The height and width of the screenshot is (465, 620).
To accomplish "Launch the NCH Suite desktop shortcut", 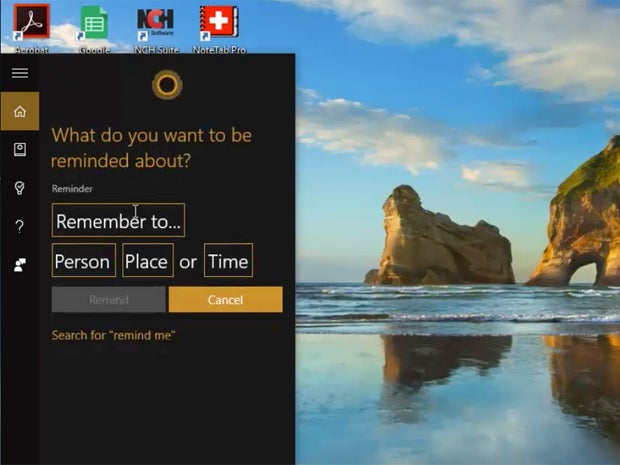I will click(x=156, y=30).
